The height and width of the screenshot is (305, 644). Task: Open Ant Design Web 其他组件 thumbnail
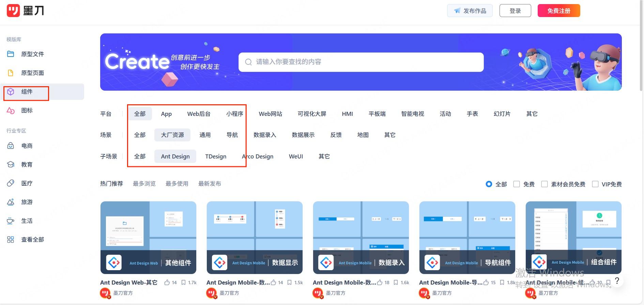[x=148, y=238]
